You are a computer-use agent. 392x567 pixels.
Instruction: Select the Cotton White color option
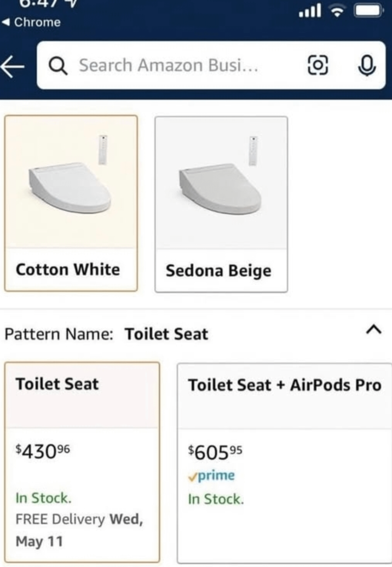(x=68, y=270)
